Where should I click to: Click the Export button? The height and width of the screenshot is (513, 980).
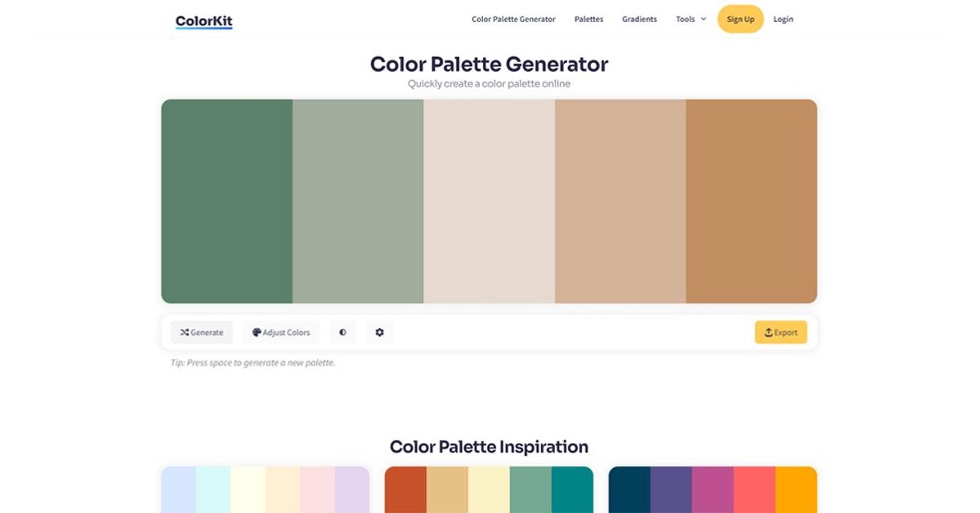click(x=780, y=332)
